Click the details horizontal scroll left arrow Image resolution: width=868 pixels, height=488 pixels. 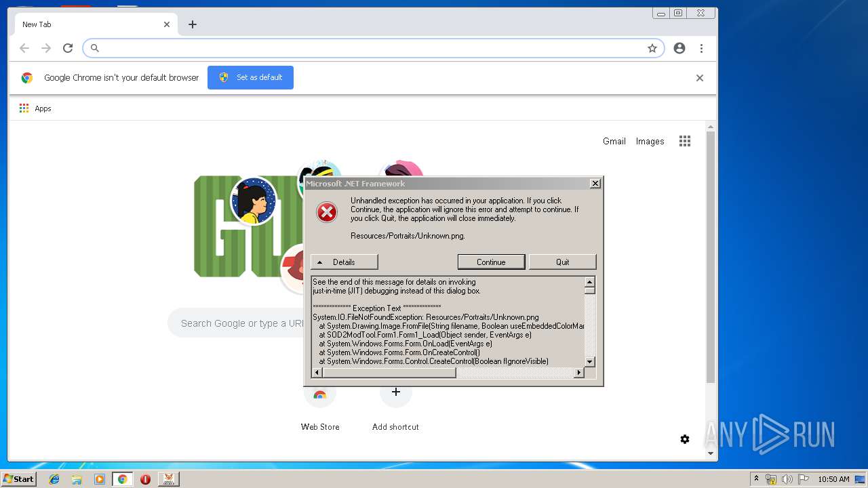[x=317, y=373]
